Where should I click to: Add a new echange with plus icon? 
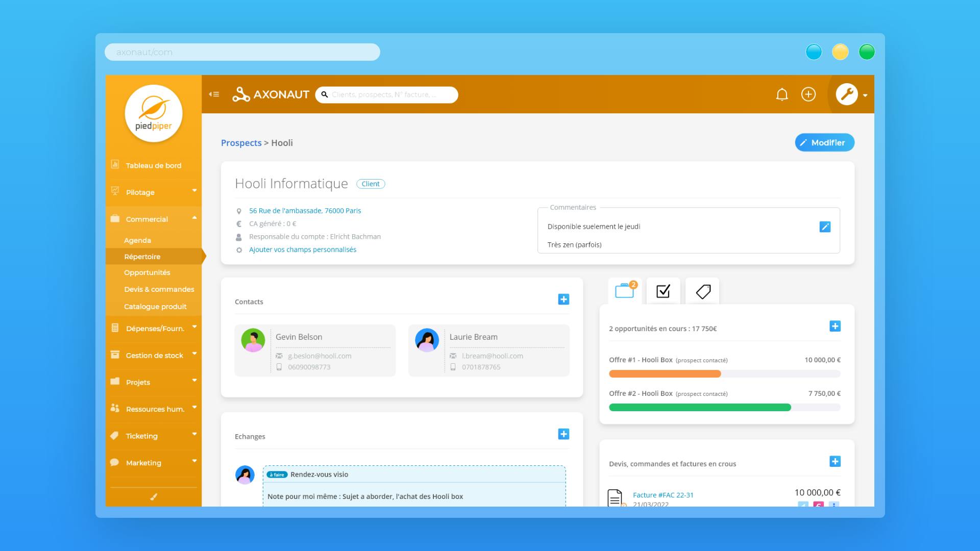tap(563, 434)
